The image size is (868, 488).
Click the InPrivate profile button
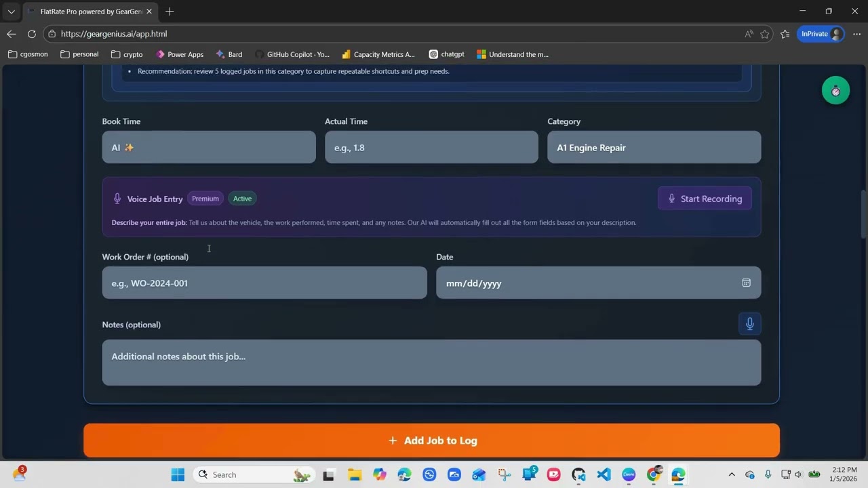[821, 34]
